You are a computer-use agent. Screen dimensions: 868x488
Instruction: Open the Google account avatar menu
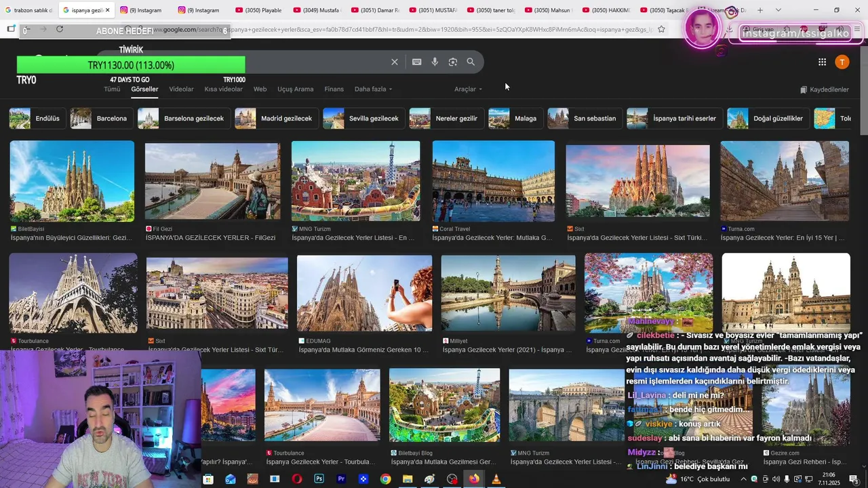pyautogui.click(x=842, y=62)
